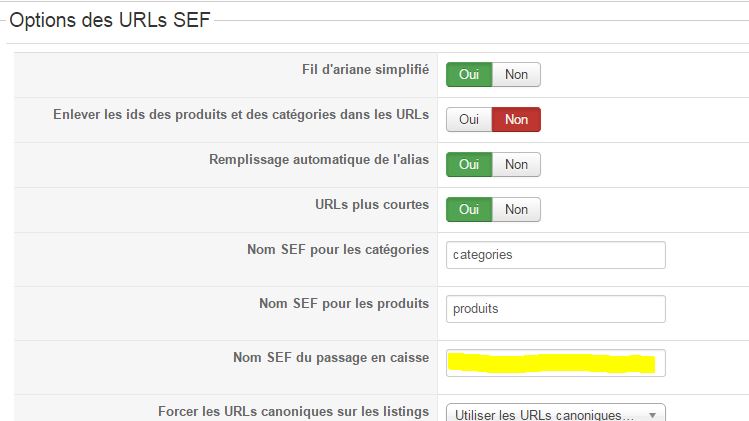Click the Enlever les ids des produits label
This screenshot has height=421, width=749.
coord(241,115)
